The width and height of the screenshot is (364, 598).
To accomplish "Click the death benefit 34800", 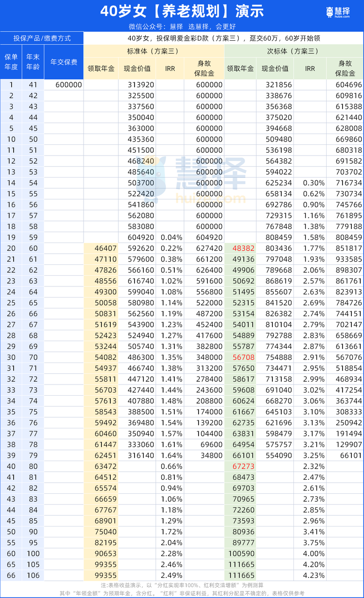I will 212,456.
